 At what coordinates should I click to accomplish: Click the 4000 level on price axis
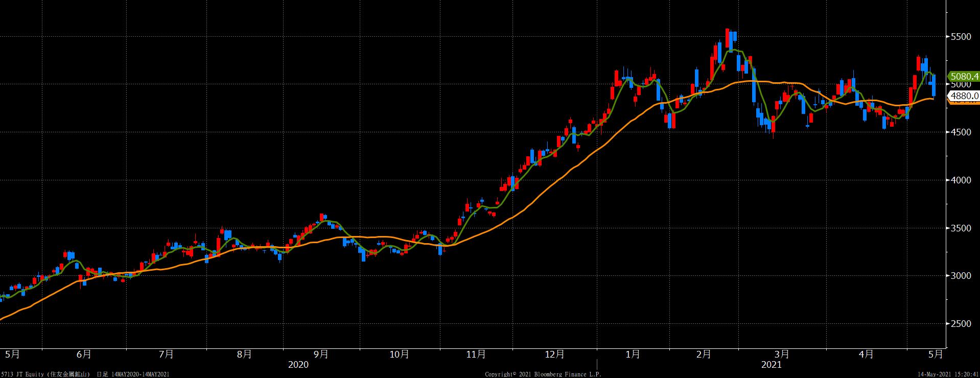pos(961,180)
